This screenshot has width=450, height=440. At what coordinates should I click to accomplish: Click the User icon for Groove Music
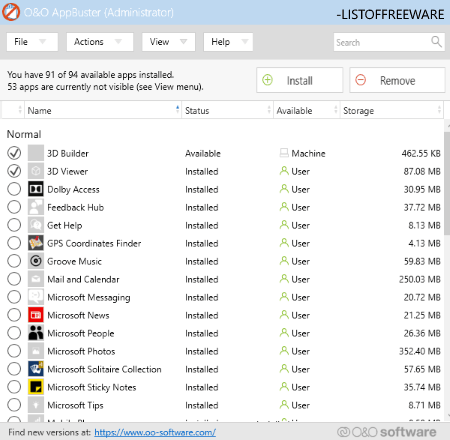click(x=284, y=261)
